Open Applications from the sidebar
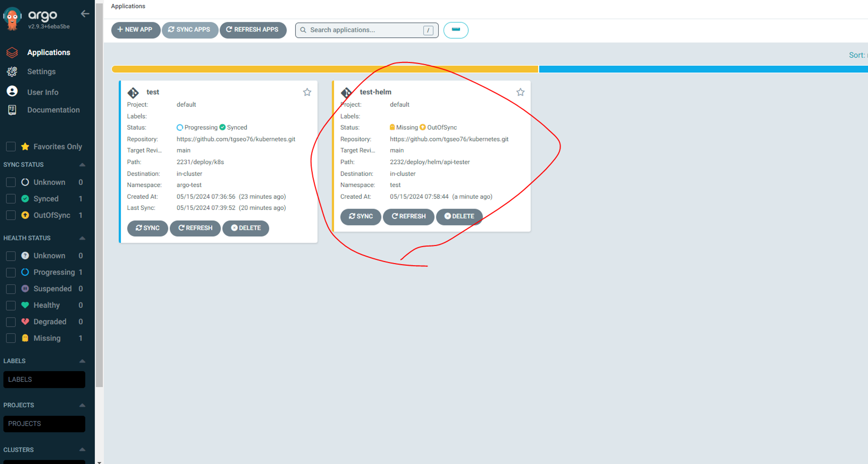 49,53
